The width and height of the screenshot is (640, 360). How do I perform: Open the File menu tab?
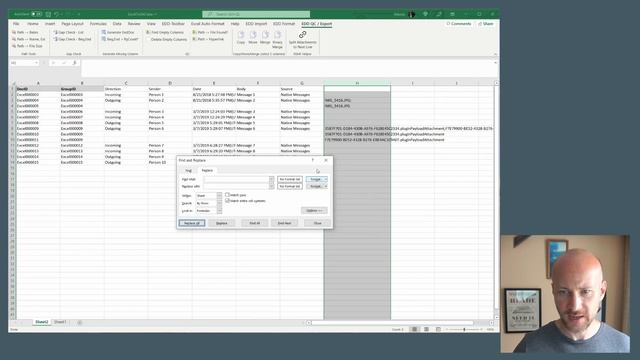click(x=16, y=24)
